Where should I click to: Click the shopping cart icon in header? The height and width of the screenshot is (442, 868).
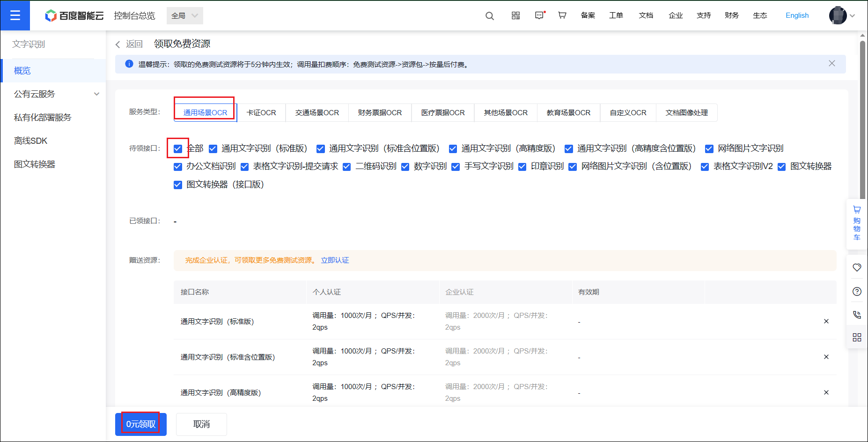(x=562, y=15)
